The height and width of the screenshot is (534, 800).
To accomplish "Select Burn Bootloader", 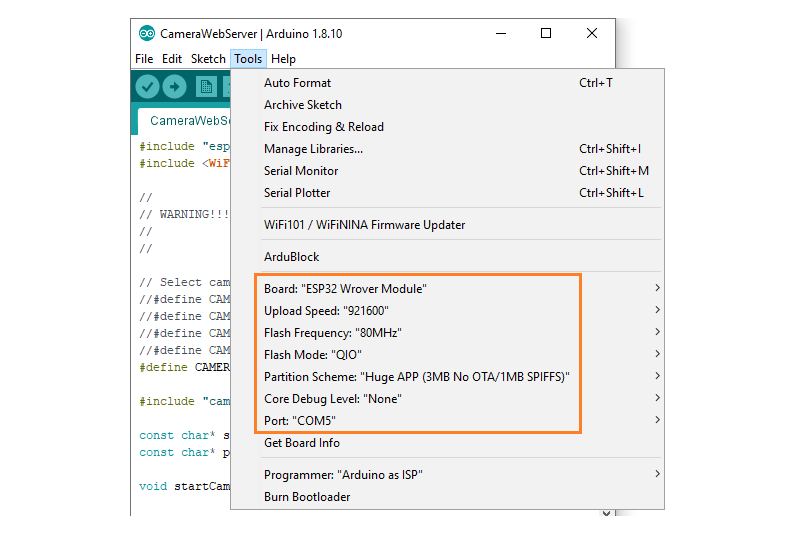I will [x=447, y=496].
